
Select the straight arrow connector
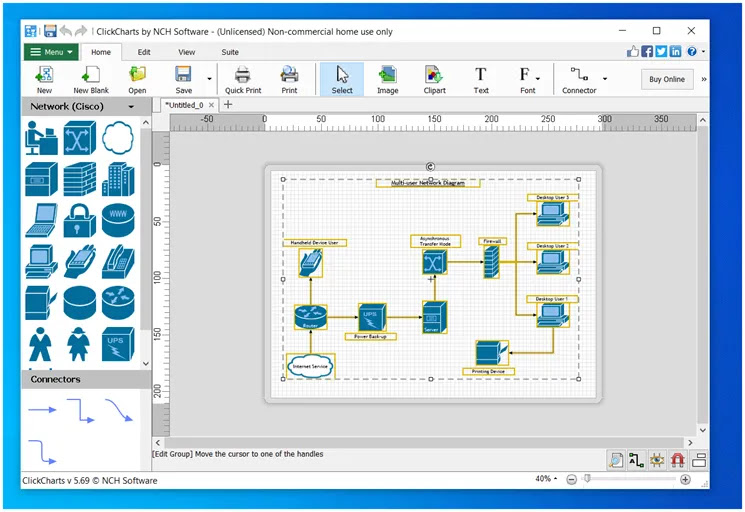tap(42, 409)
